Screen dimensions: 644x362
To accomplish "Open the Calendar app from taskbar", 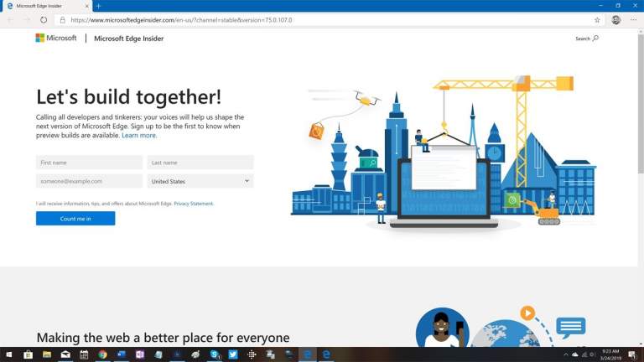I will point(84,354).
